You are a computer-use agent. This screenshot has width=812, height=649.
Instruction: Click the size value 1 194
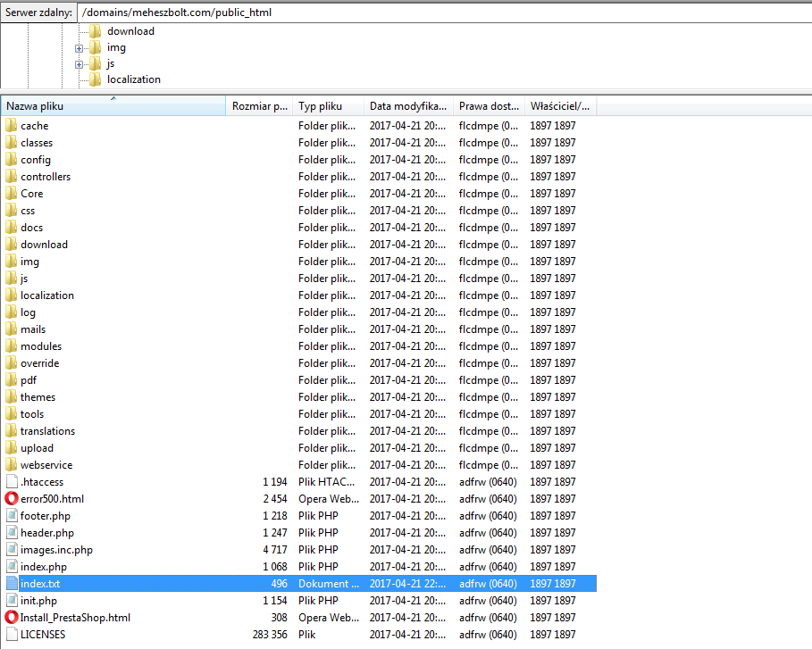275,482
